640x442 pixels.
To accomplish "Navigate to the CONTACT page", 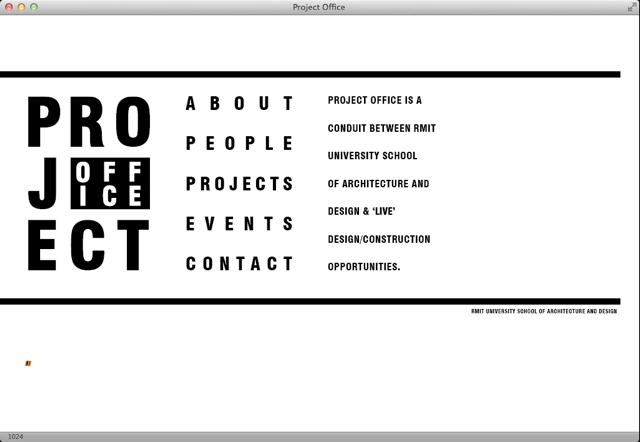I will click(240, 264).
